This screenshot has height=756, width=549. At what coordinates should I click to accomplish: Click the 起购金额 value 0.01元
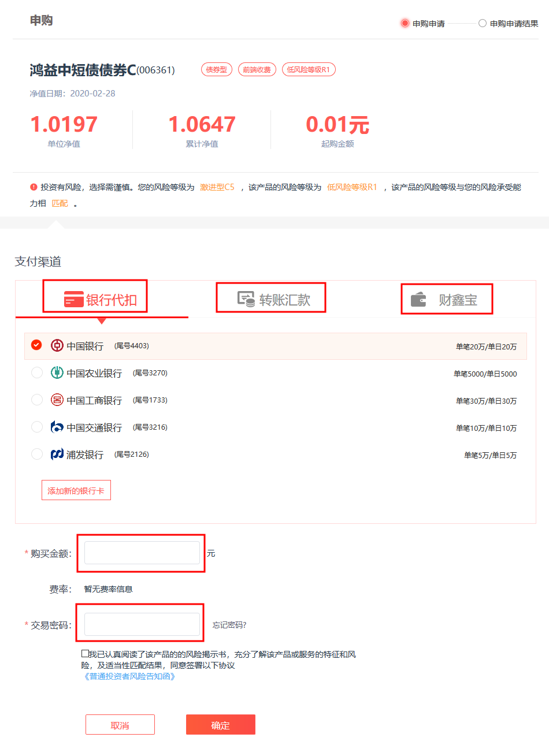tap(337, 124)
